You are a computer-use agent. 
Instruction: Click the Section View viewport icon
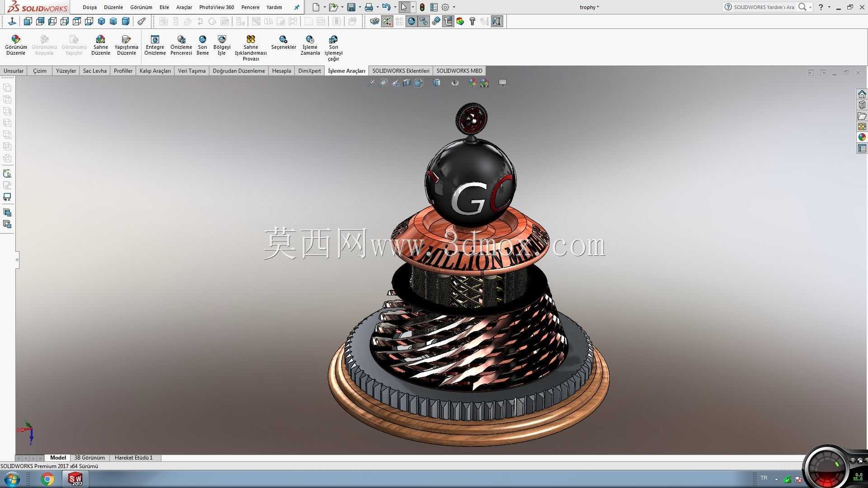(407, 83)
